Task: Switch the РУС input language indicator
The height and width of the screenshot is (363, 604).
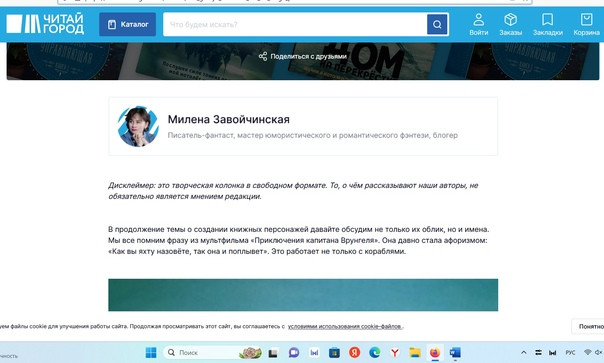Action: pos(570,353)
